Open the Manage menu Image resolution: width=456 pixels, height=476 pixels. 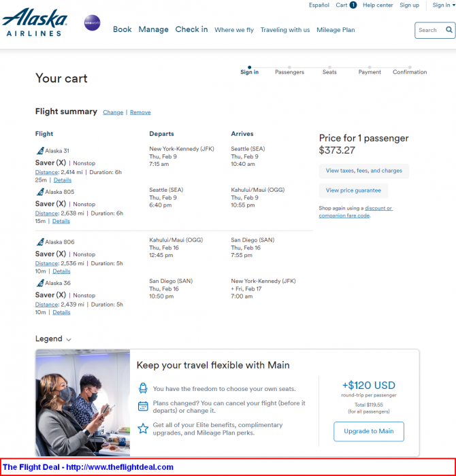153,29
